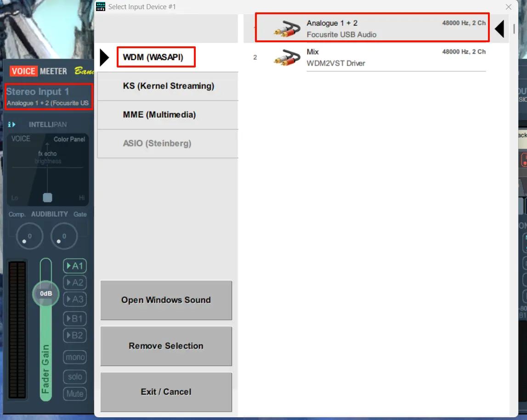Click the device list scrollbar
Viewport: 527px width, 420px height.
tap(514, 29)
